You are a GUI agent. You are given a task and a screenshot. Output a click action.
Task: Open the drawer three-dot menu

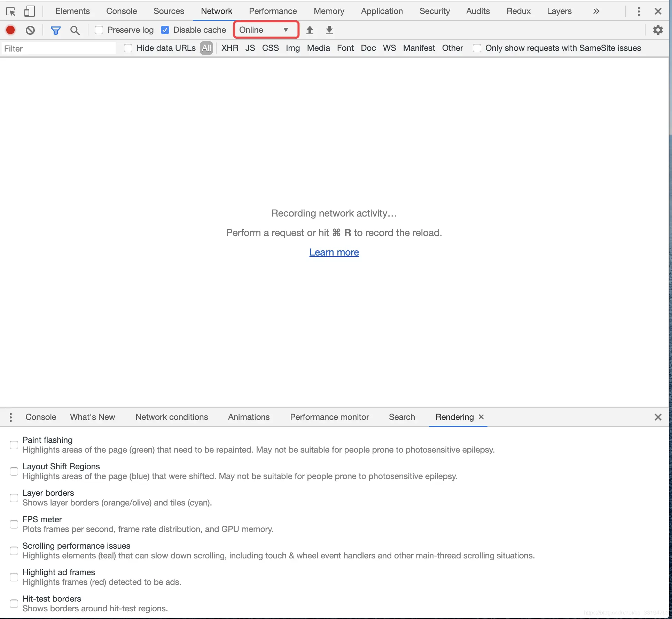(x=11, y=417)
